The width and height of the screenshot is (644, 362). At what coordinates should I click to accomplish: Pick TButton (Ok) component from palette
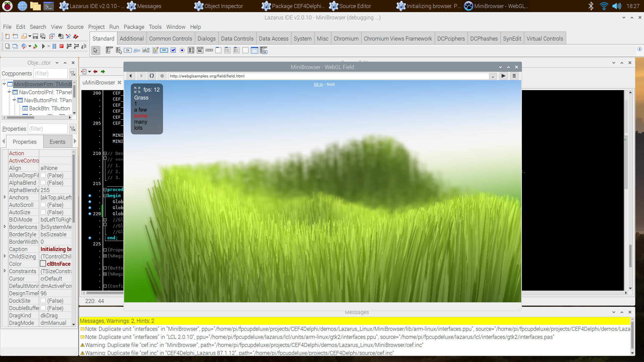(128, 50)
